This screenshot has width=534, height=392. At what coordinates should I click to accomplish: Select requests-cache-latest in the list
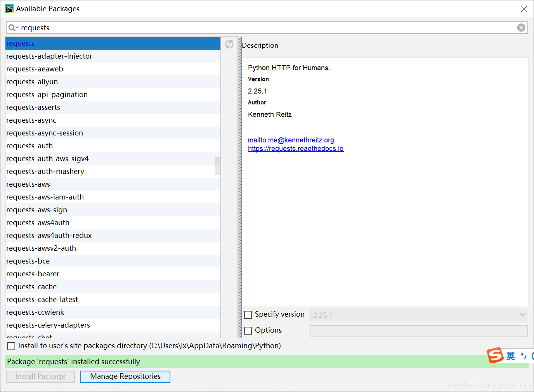pos(113,299)
